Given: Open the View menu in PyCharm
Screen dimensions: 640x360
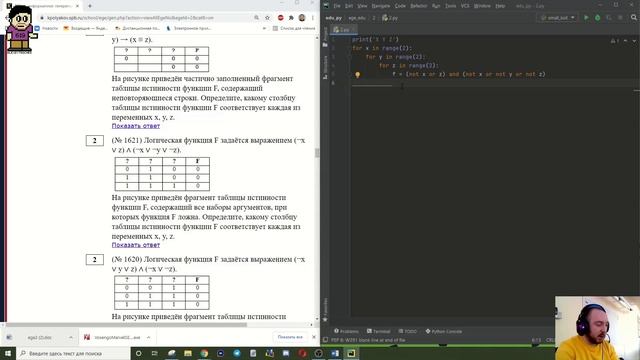Looking at the screenshot, I should coord(362,6).
